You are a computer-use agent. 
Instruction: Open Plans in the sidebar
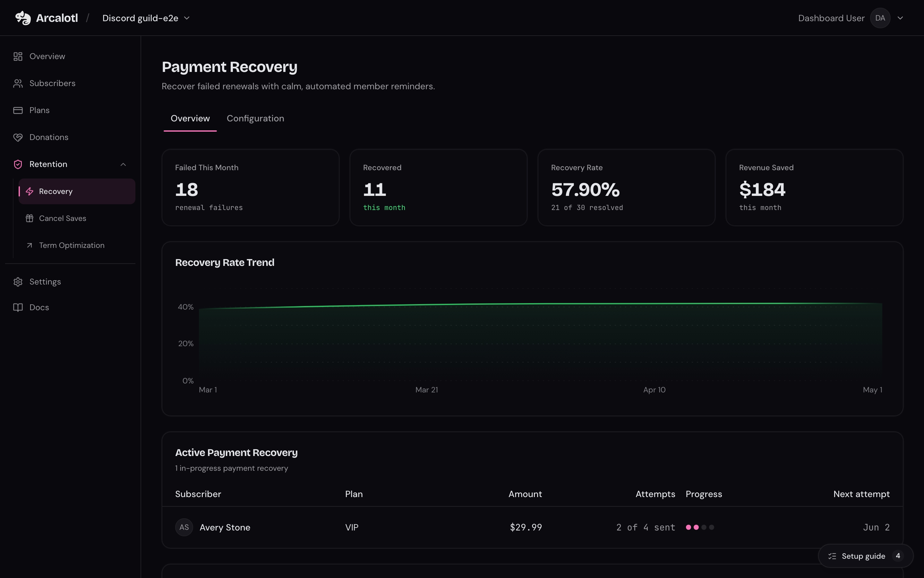point(70,110)
